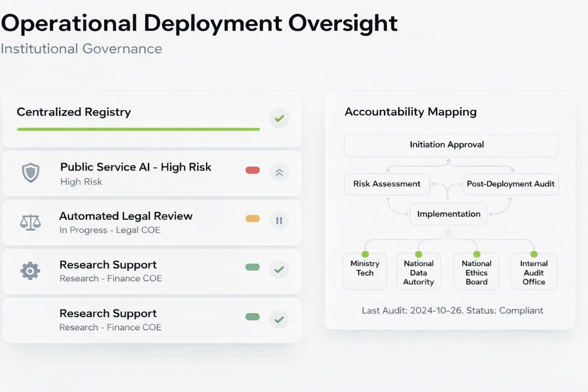Screen dimensions: 588x392
Task: Click the green dot above Internal Audit Office
Action: coord(534,254)
